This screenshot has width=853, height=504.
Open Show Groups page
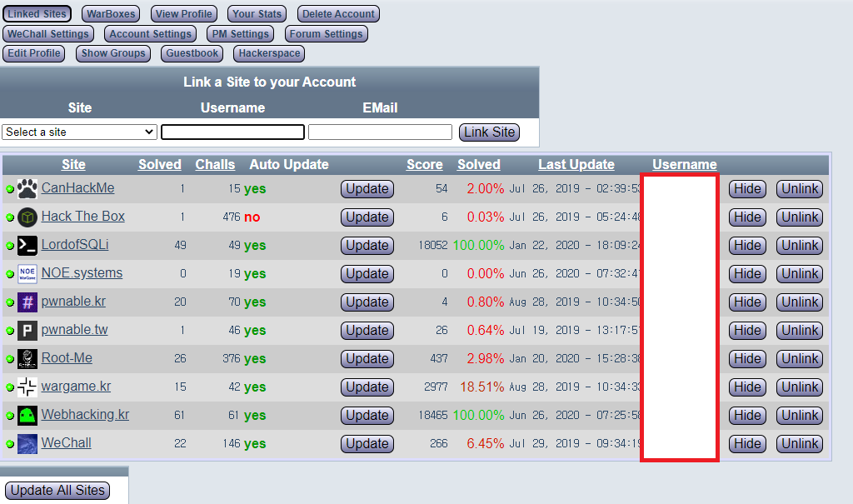[113, 53]
